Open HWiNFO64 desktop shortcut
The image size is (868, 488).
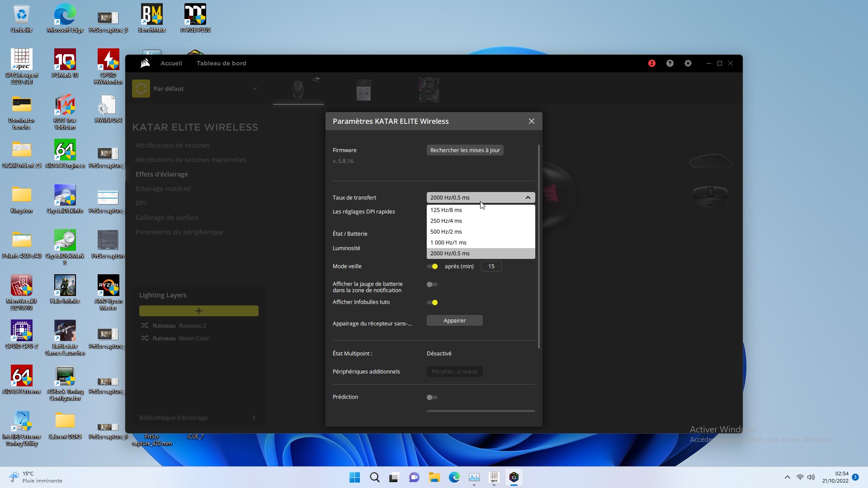[108, 109]
